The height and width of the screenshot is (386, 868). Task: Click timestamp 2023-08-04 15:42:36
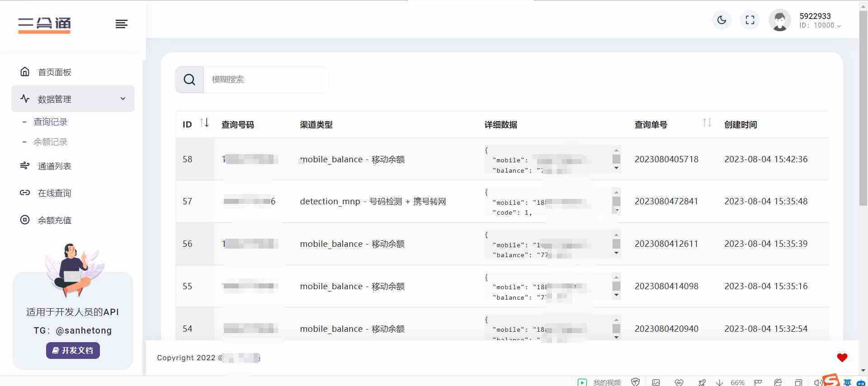click(x=766, y=159)
